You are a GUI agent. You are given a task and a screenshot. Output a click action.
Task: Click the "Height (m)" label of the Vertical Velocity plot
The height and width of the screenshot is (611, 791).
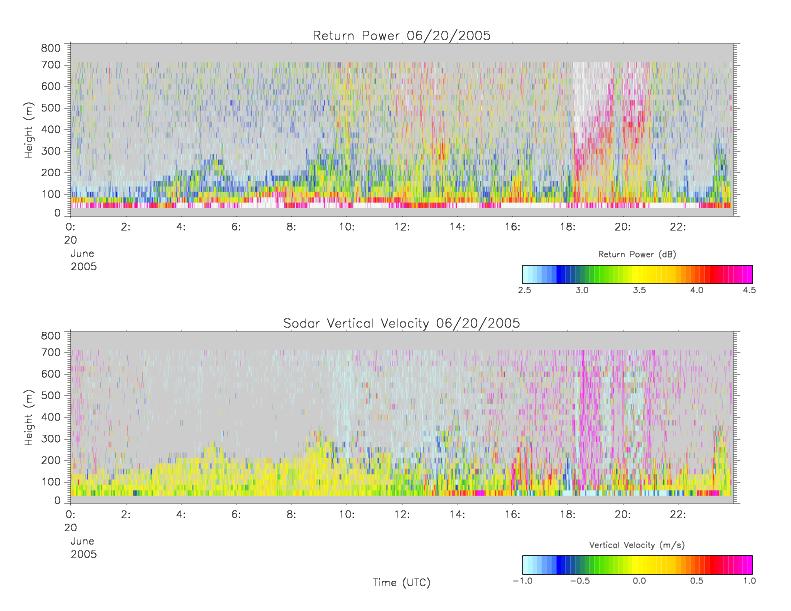pos(29,417)
